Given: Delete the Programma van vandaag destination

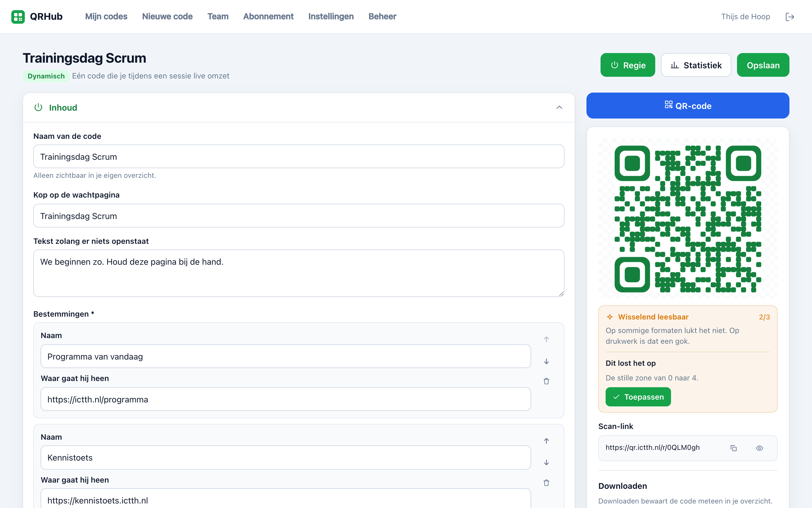Looking at the screenshot, I should 546,381.
